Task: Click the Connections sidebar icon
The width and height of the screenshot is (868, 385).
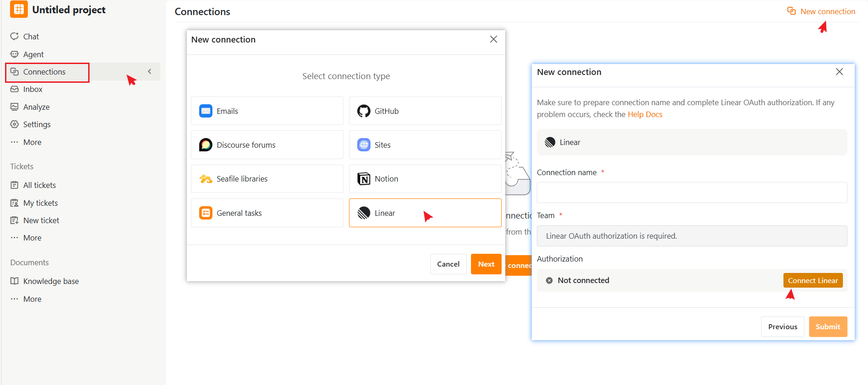Action: pos(15,72)
